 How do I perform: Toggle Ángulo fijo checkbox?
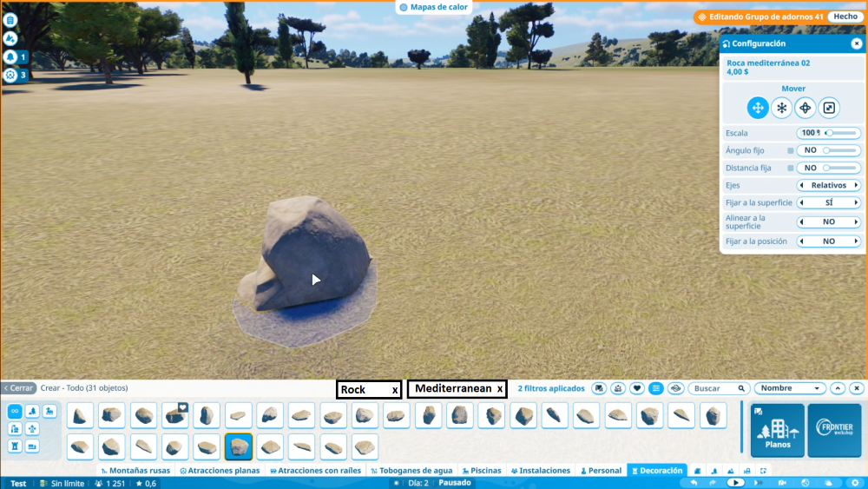coord(790,150)
